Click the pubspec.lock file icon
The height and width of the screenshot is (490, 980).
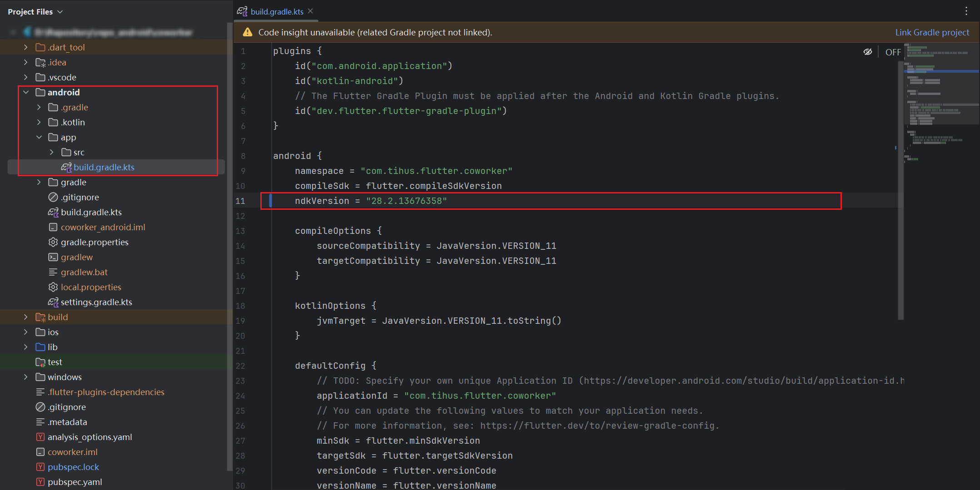(x=40, y=467)
